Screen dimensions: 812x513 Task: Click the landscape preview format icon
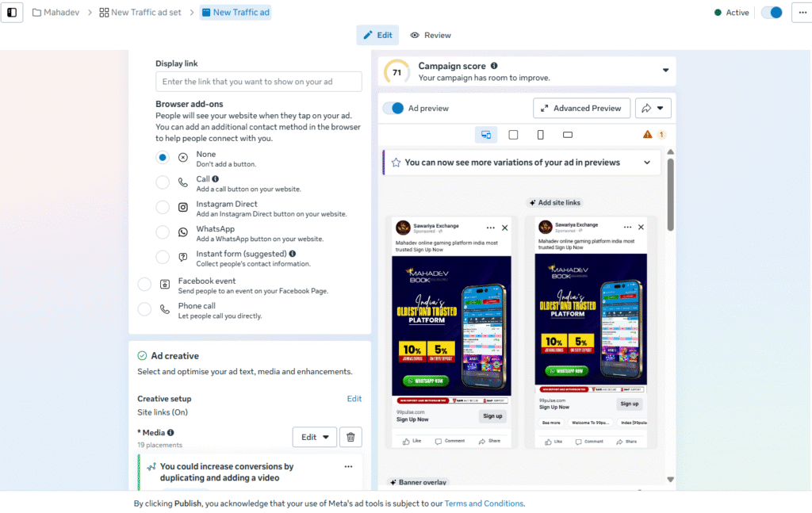[568, 135]
